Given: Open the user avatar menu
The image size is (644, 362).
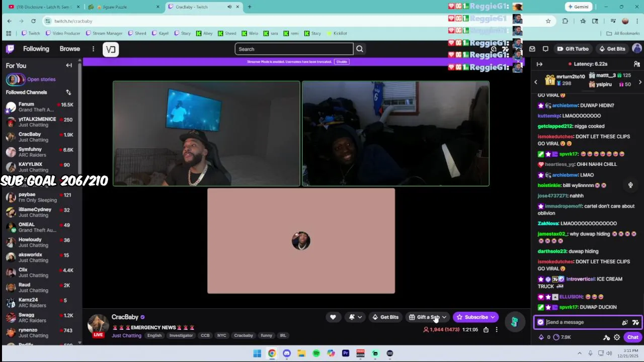Looking at the screenshot, I should (637, 48).
